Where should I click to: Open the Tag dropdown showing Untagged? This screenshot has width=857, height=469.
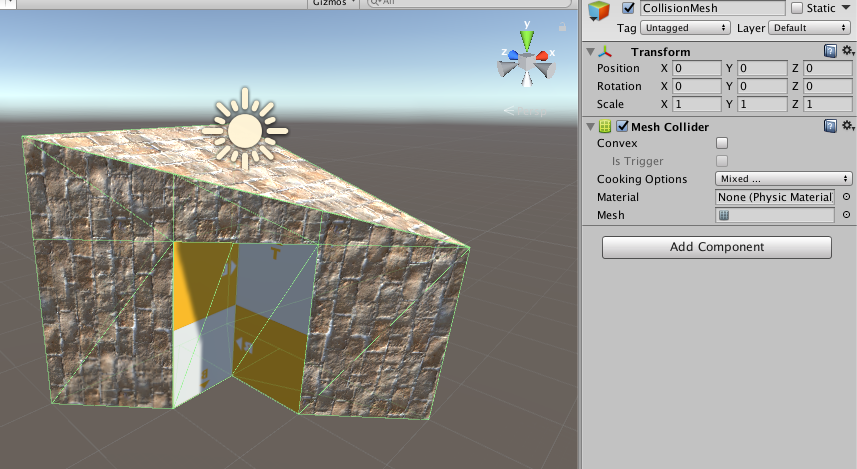coord(685,27)
